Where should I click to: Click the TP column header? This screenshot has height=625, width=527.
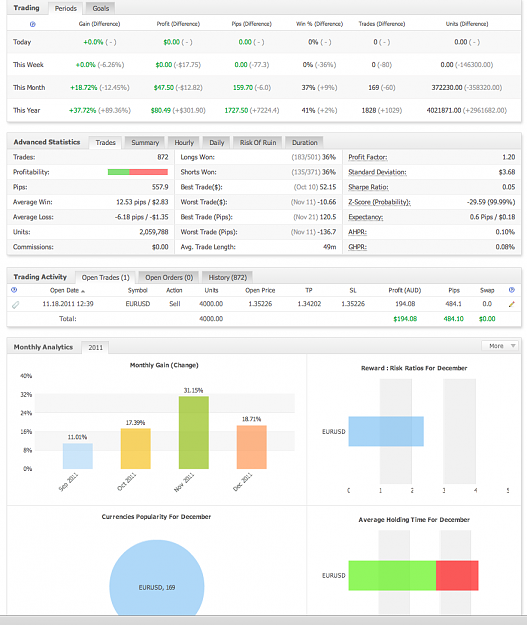[309, 291]
